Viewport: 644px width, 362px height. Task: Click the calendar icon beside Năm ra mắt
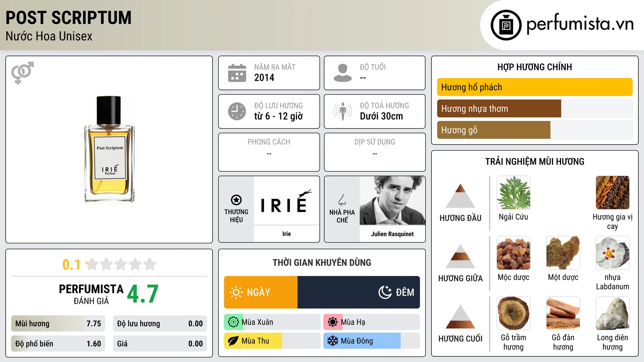(237, 73)
